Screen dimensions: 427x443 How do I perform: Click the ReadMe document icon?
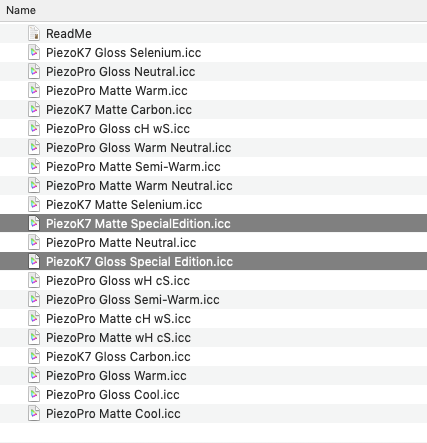(34, 33)
